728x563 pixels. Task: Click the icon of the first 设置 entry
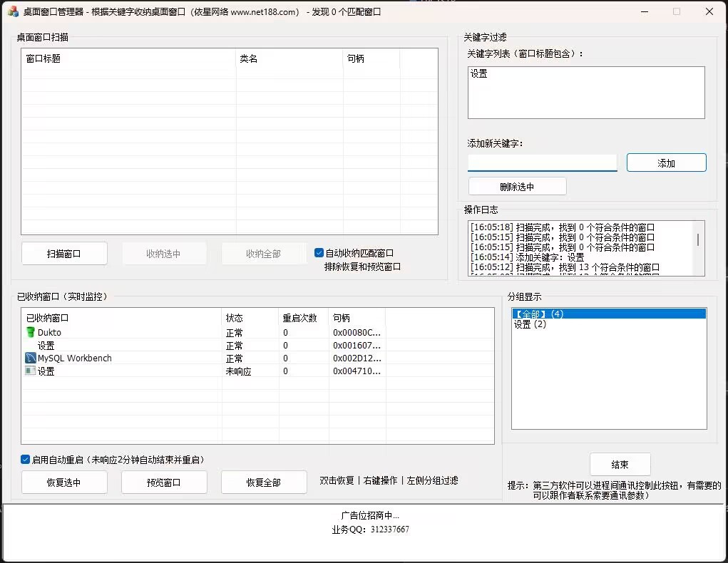(29, 346)
